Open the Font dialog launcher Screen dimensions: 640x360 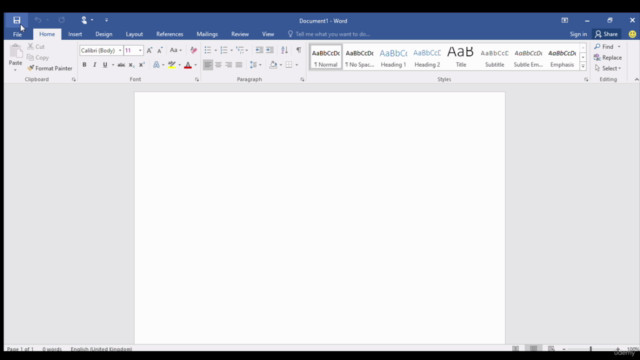[197, 80]
